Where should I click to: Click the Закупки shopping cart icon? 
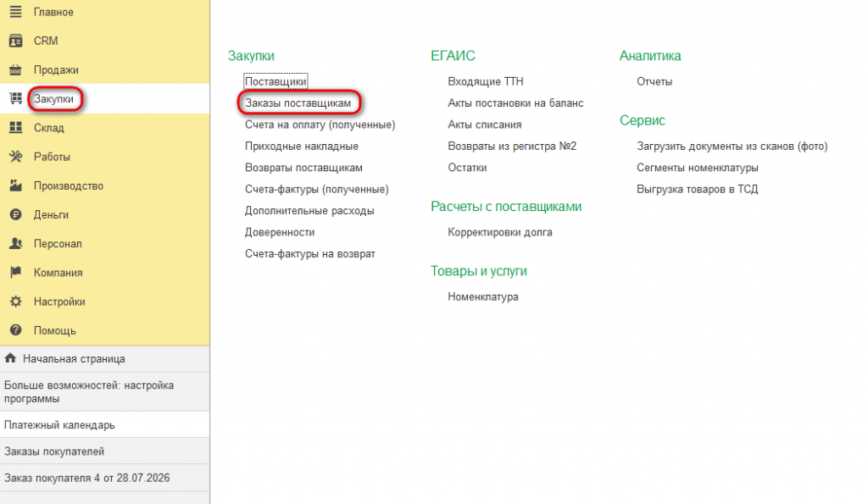coord(15,98)
